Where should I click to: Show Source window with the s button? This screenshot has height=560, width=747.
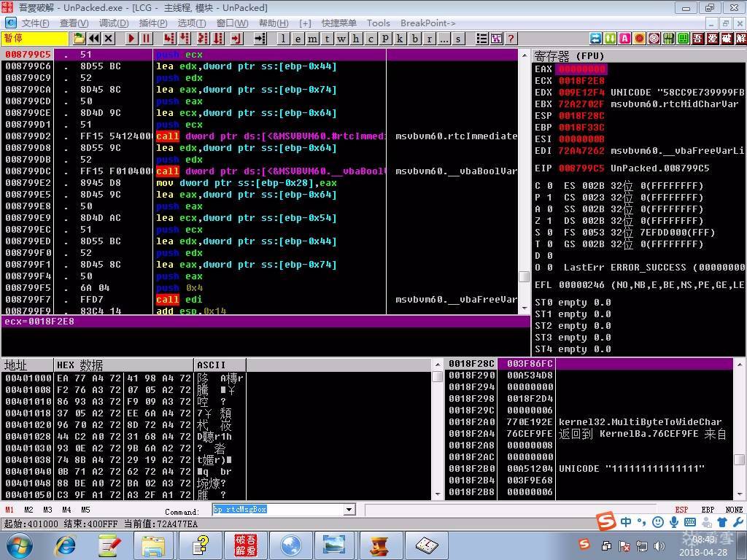(458, 39)
